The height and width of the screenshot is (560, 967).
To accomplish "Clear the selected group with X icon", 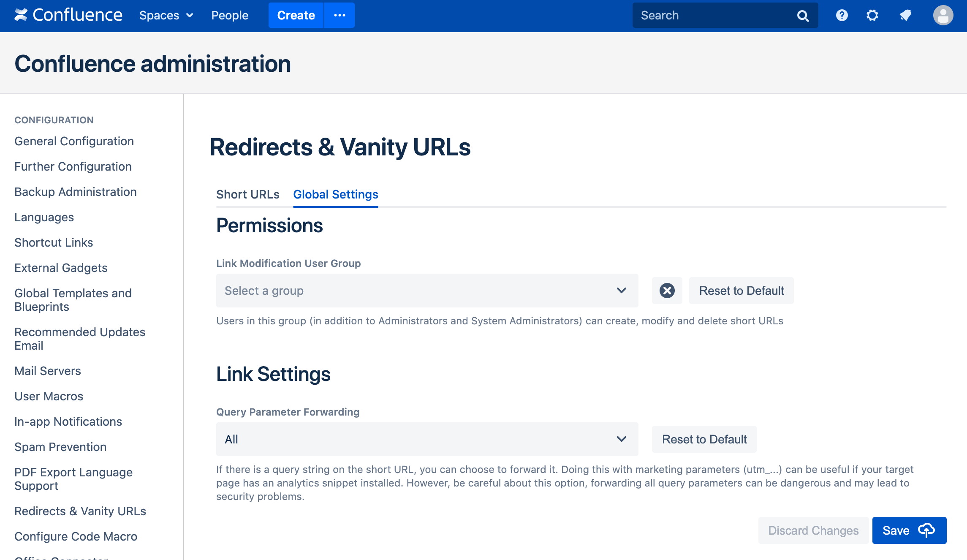I will coord(667,291).
